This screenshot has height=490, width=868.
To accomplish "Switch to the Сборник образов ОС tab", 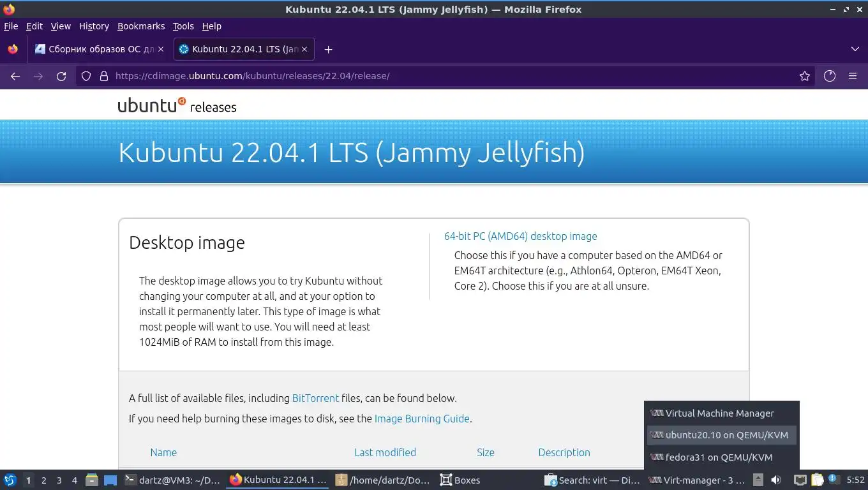I will tap(99, 49).
